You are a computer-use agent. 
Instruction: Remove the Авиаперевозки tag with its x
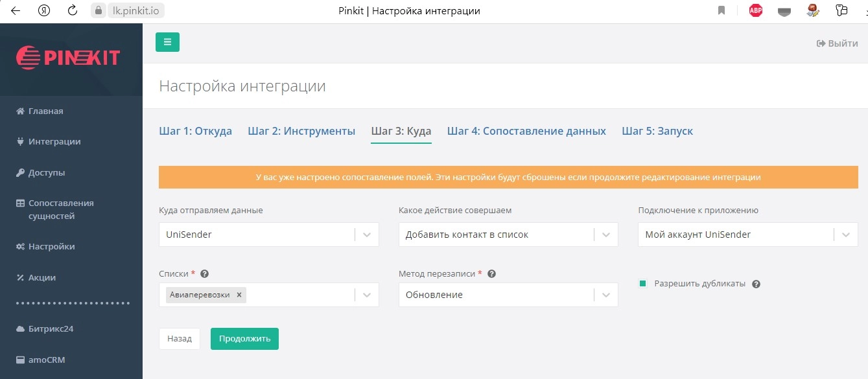coord(239,295)
